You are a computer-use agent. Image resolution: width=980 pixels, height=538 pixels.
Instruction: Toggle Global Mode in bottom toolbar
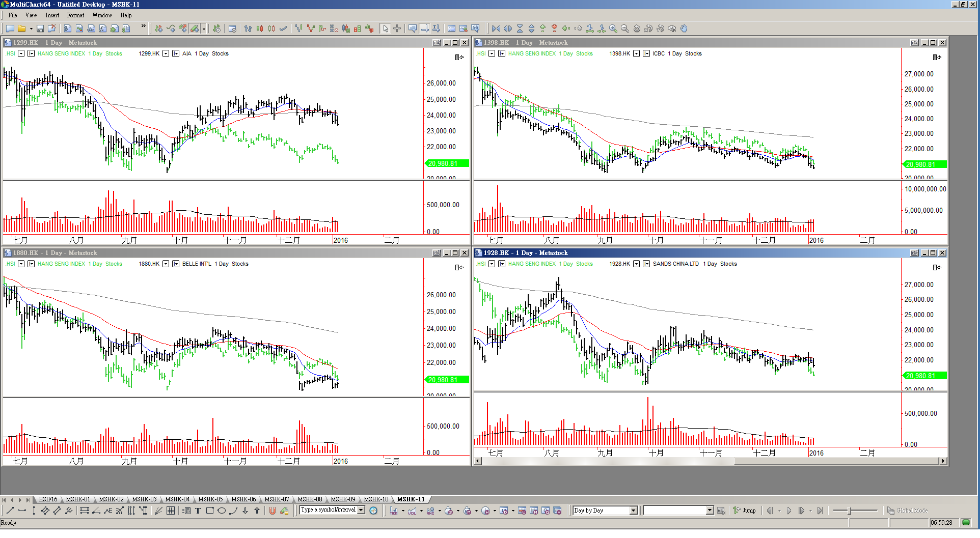907,511
